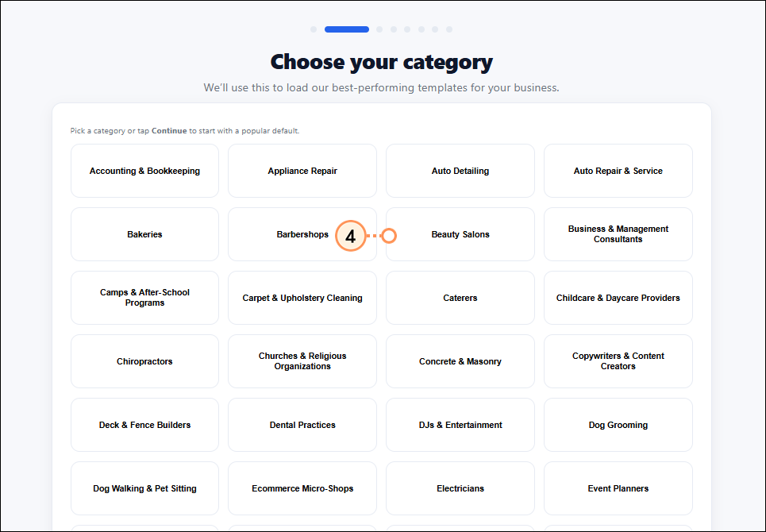Select the Beauty Salons category
This screenshot has width=766, height=532.
[x=460, y=234]
